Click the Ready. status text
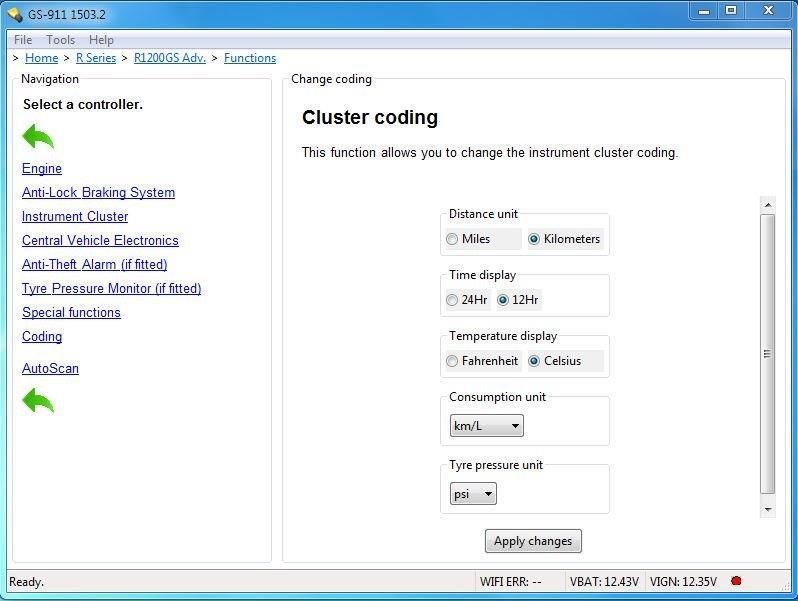Viewport: 798px width, 601px height. 26,582
